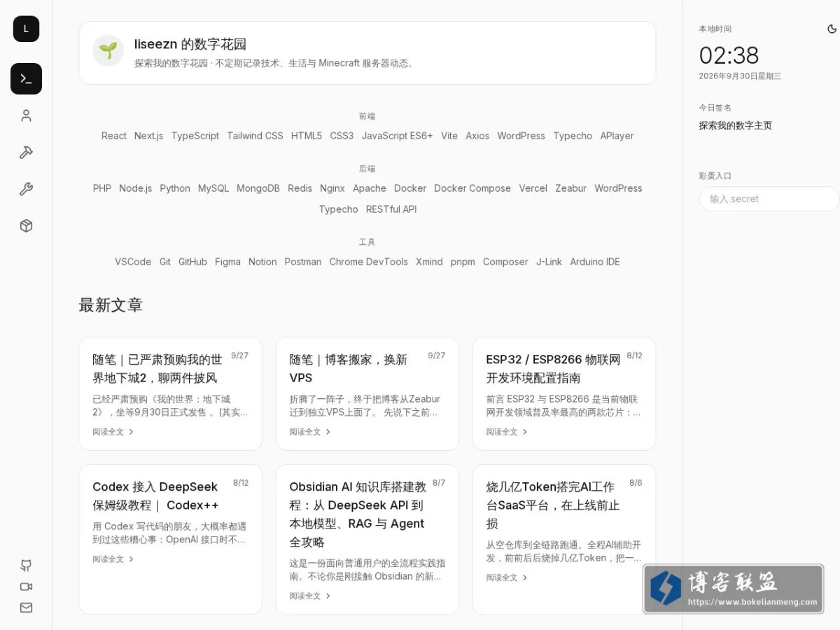Open the hammer icon in sidebar
Screen dimensions: 840x630
[x=26, y=152]
